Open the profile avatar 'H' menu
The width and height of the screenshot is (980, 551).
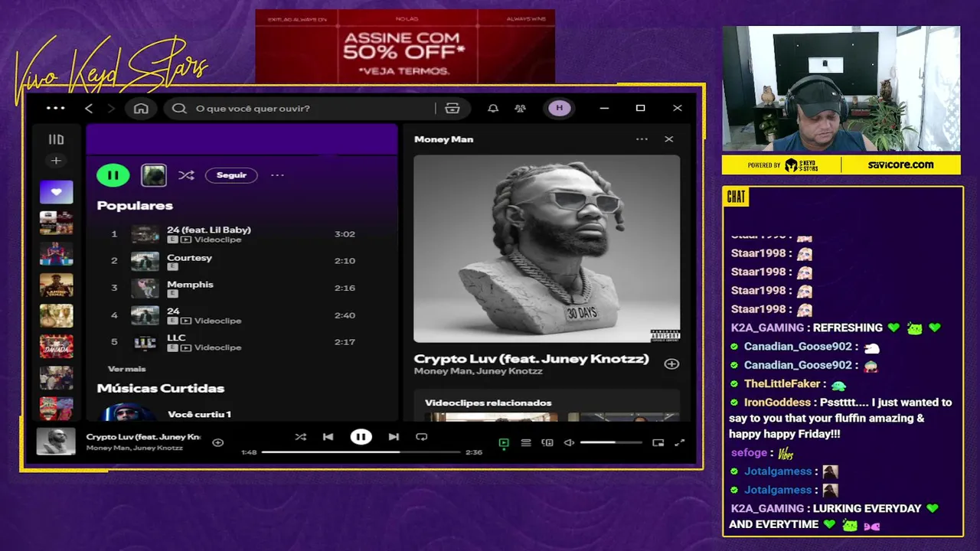pos(559,108)
